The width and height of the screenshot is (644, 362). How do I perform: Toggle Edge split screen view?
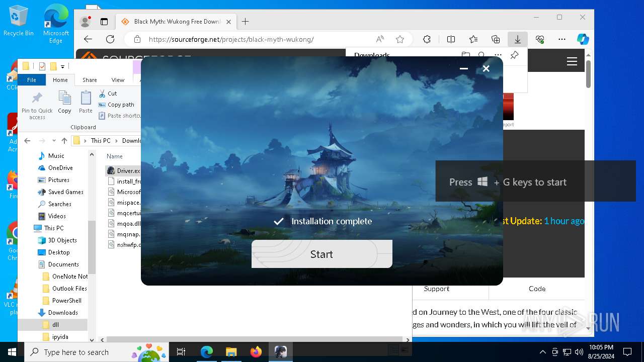point(451,39)
